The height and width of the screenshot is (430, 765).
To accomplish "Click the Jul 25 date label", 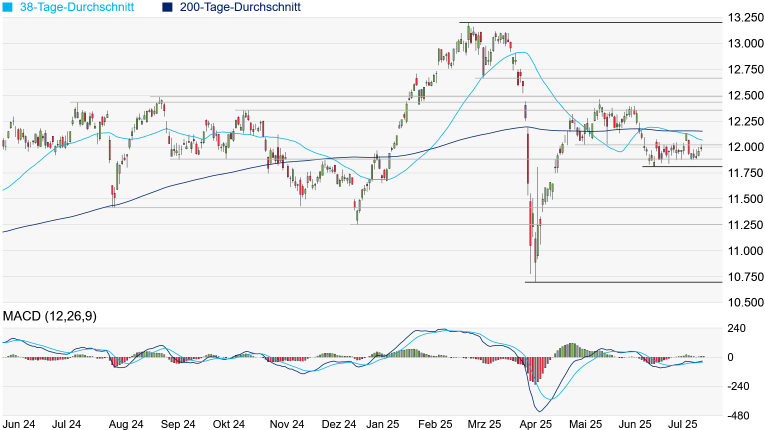I will [683, 424].
